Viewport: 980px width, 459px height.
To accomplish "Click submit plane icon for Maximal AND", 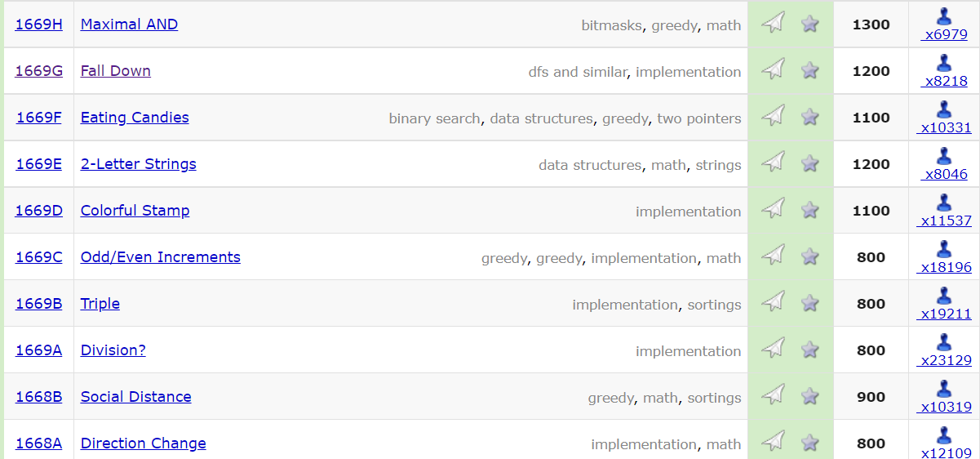I will pyautogui.click(x=772, y=24).
